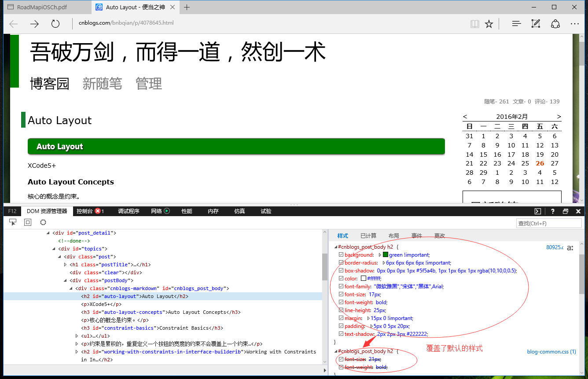Select the h2 auto-layout DOM row
Image resolution: width=588 pixels, height=379 pixels.
[x=163, y=296]
